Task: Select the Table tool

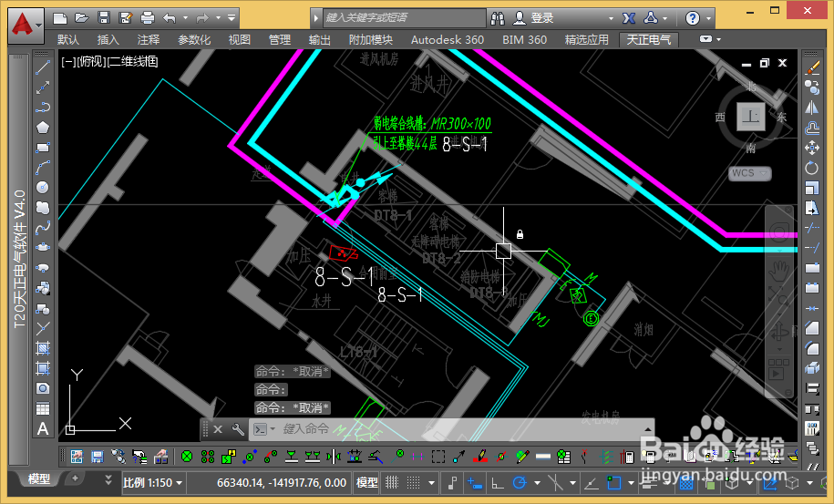Action: [43, 408]
